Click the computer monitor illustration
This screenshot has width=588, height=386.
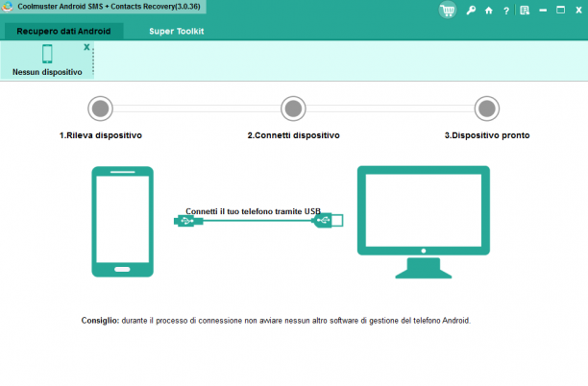pos(424,222)
